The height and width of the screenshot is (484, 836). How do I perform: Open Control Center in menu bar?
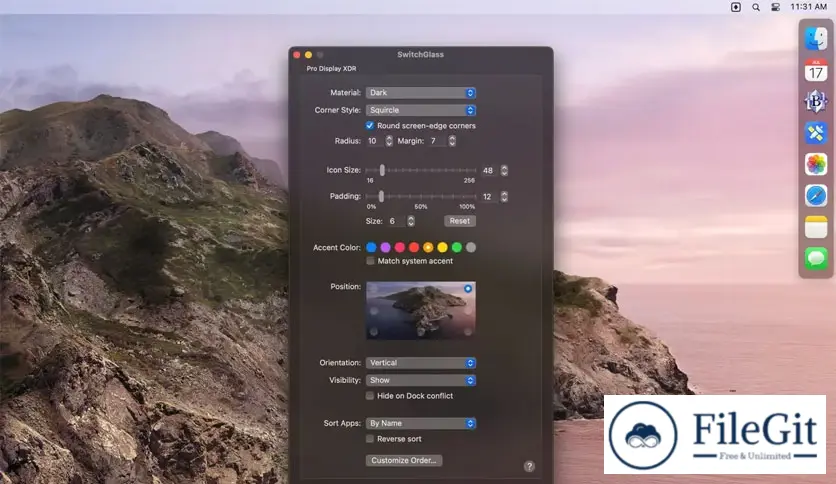point(775,7)
